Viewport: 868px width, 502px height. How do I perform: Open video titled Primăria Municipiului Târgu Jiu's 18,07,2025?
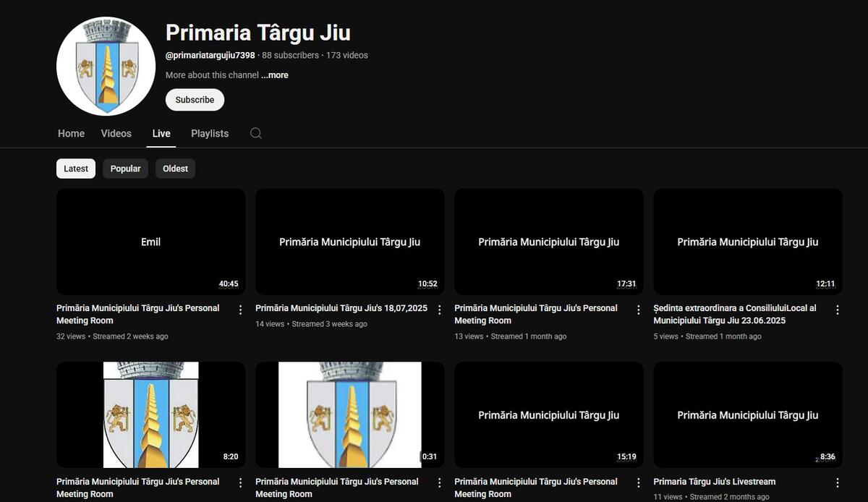(x=341, y=308)
